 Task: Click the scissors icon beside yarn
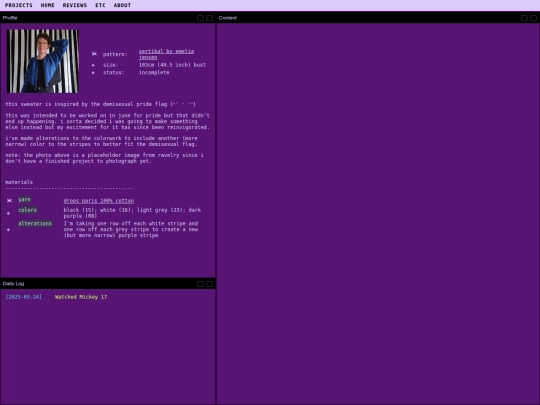click(9, 200)
